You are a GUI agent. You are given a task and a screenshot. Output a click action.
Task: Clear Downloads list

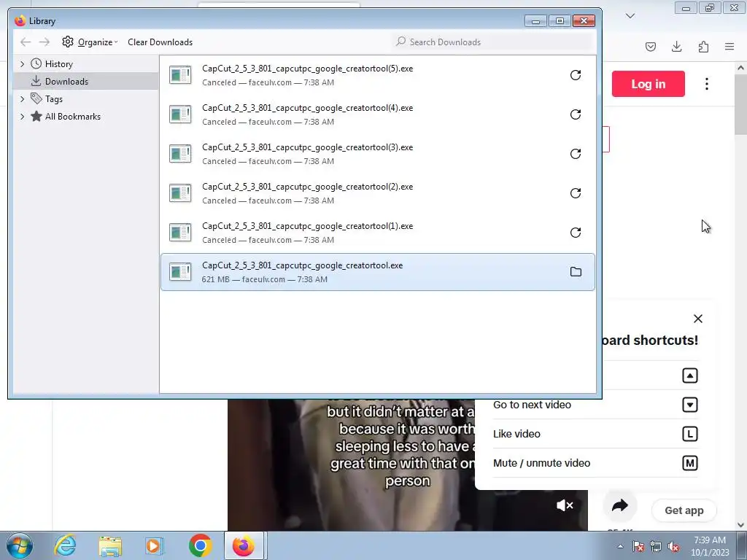[160, 42]
